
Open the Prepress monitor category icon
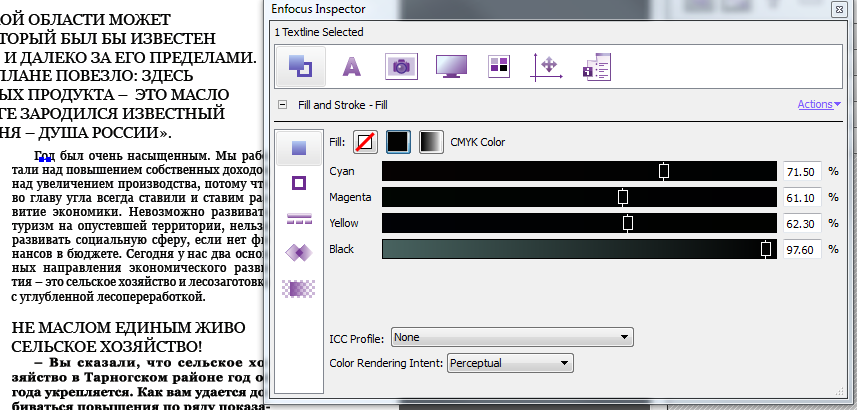click(451, 67)
